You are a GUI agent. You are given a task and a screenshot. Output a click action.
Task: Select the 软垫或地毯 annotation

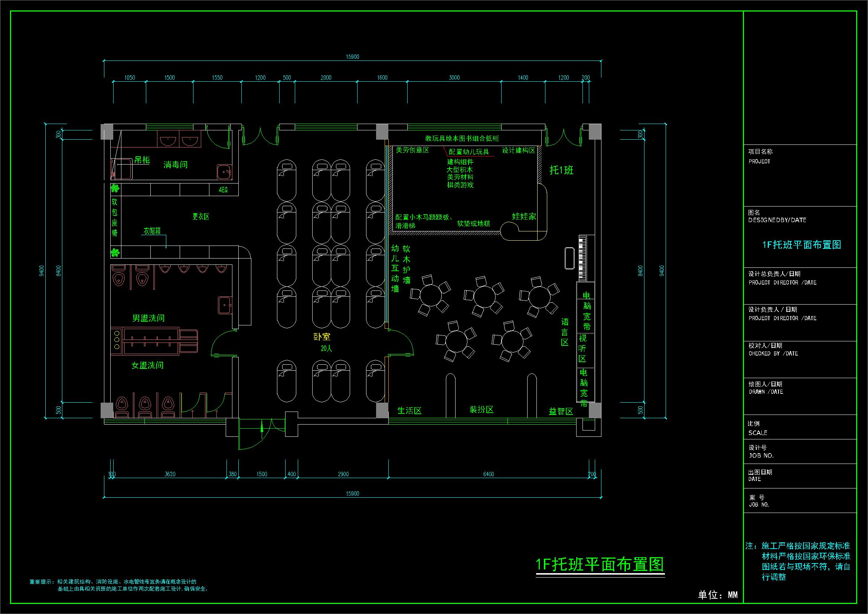474,223
